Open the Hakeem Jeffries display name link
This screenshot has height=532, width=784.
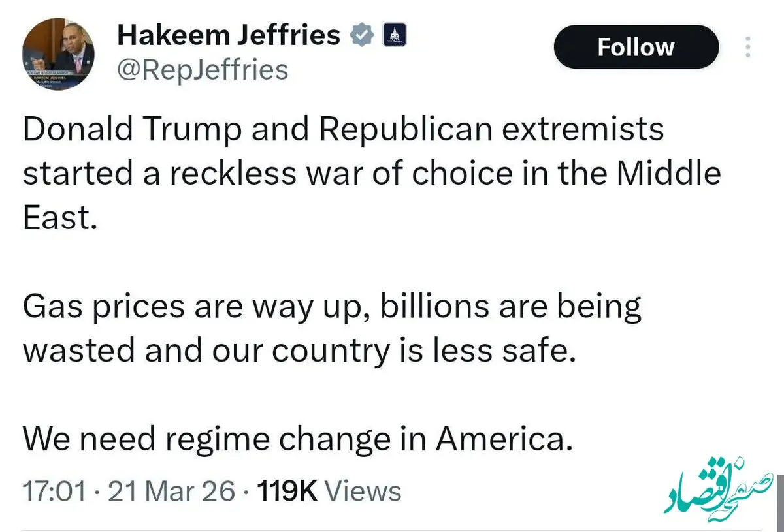click(228, 35)
